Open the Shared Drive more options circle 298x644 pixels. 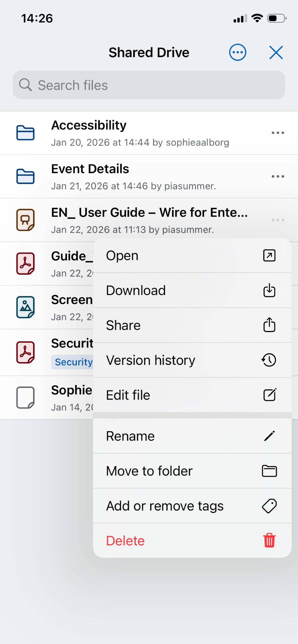click(x=238, y=53)
